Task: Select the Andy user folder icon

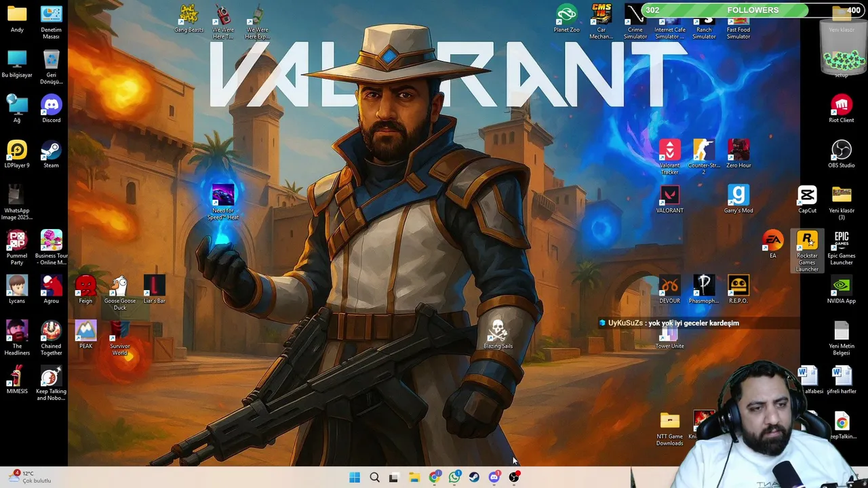Action: [17, 19]
